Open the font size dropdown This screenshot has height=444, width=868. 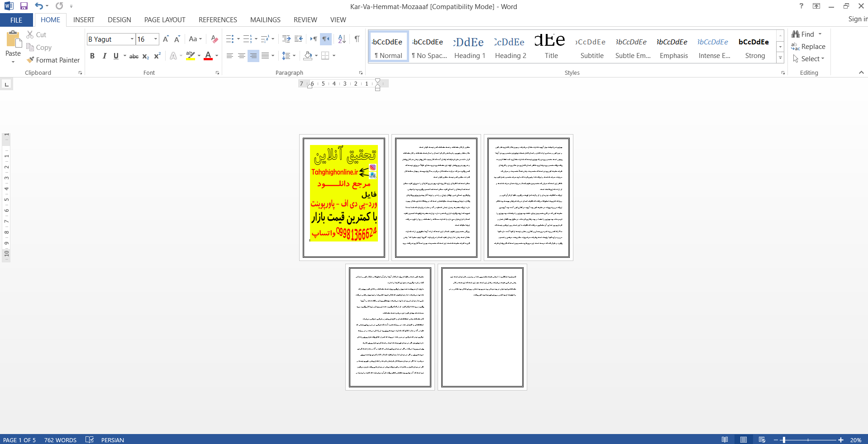coord(156,39)
